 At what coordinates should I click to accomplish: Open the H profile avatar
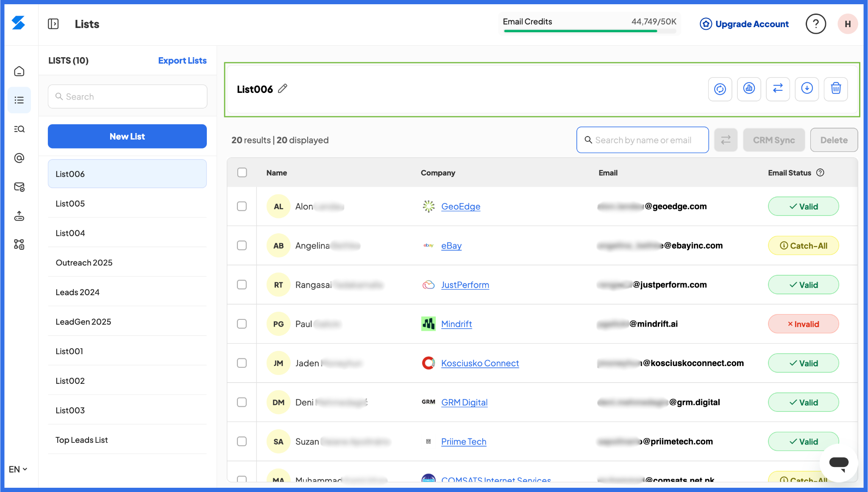848,24
